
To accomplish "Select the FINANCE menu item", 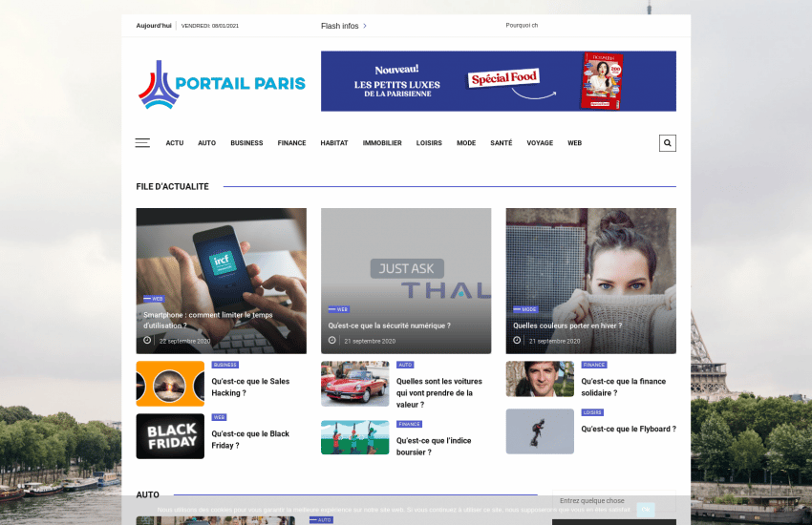I will point(291,143).
